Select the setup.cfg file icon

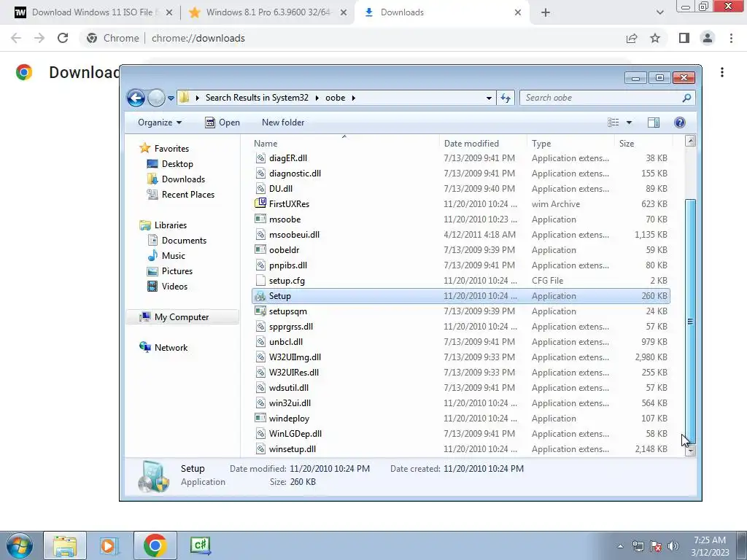pyautogui.click(x=260, y=281)
